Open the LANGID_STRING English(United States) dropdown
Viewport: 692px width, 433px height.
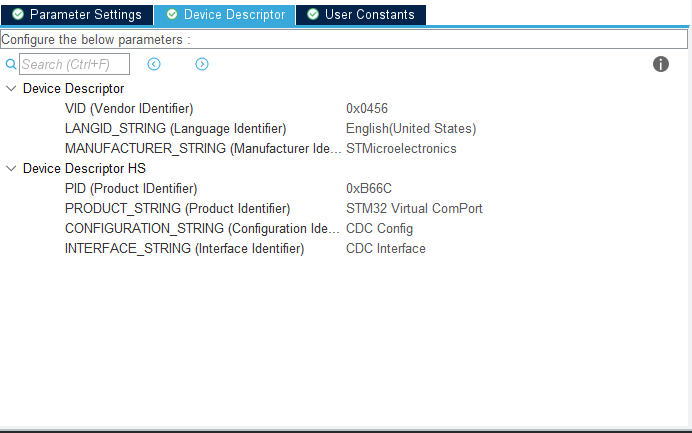(411, 129)
